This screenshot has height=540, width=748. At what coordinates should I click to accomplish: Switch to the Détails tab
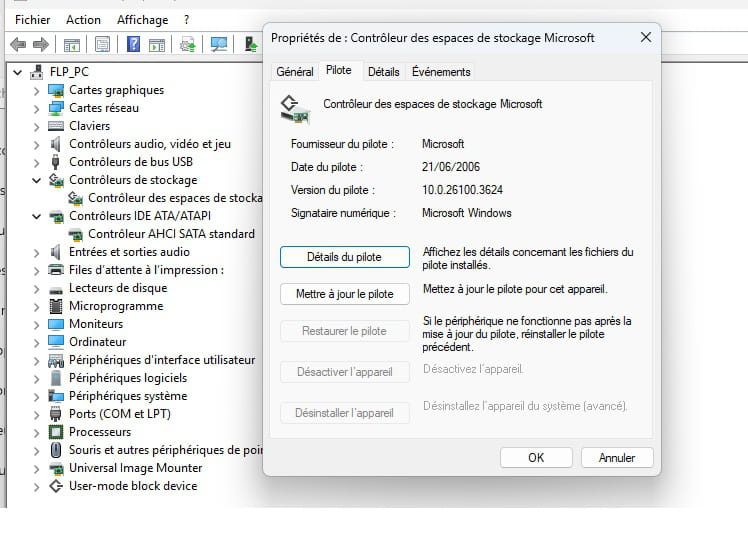click(384, 72)
